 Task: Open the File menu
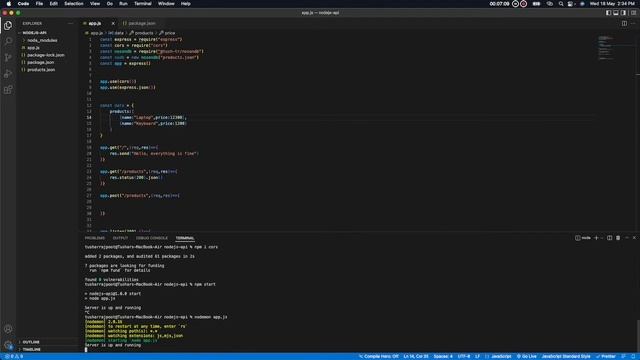coord(39,4)
